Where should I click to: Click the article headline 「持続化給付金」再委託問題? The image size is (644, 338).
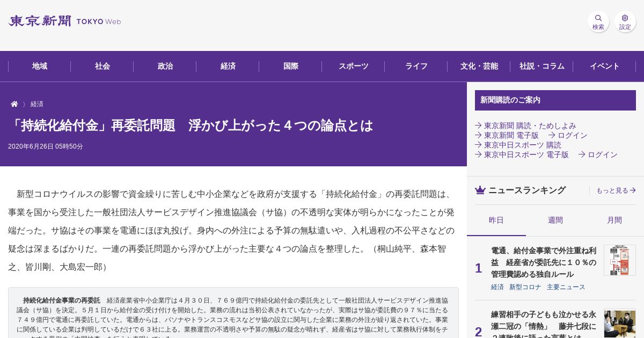tap(191, 126)
